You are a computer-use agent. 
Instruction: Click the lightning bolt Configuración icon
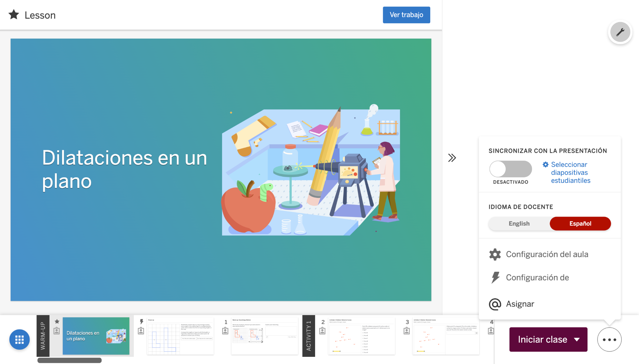coord(495,277)
